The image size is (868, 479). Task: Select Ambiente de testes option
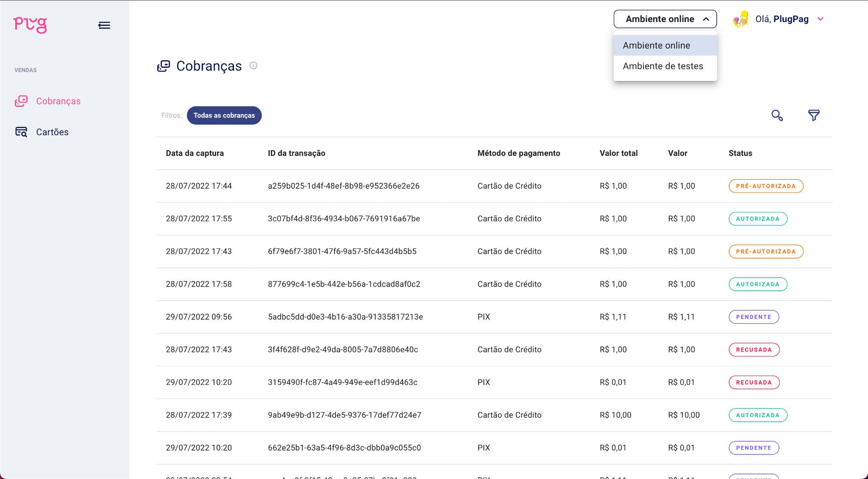pyautogui.click(x=663, y=66)
